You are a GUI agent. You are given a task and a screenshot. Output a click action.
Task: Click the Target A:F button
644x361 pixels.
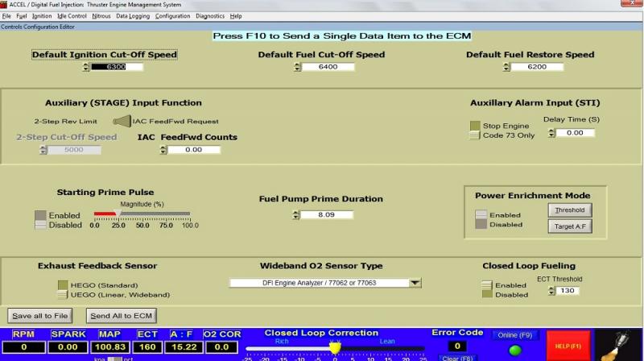click(570, 226)
